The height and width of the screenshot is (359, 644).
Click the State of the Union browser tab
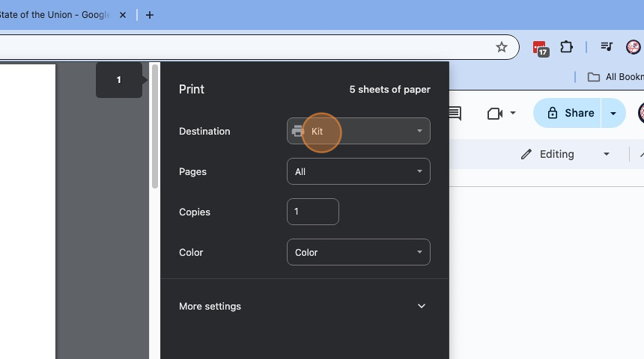[x=55, y=15]
